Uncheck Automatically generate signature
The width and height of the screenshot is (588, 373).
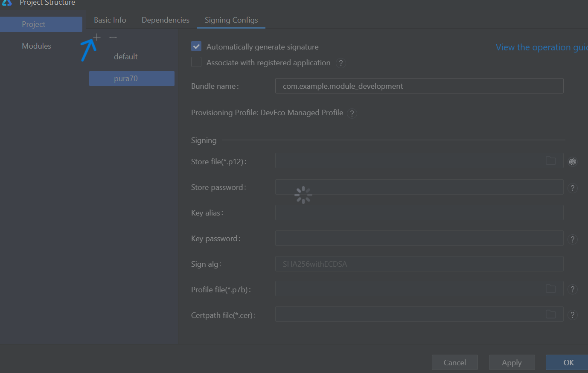196,47
